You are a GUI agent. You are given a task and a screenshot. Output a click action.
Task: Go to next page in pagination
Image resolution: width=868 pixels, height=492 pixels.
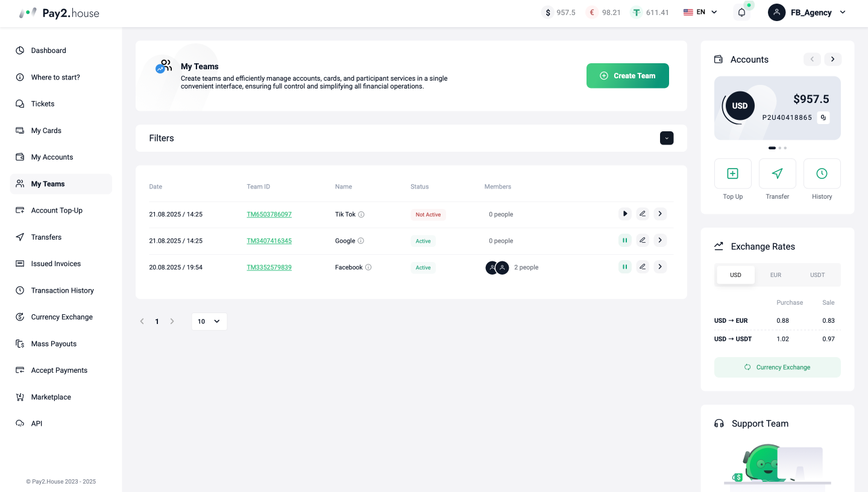[x=172, y=322]
